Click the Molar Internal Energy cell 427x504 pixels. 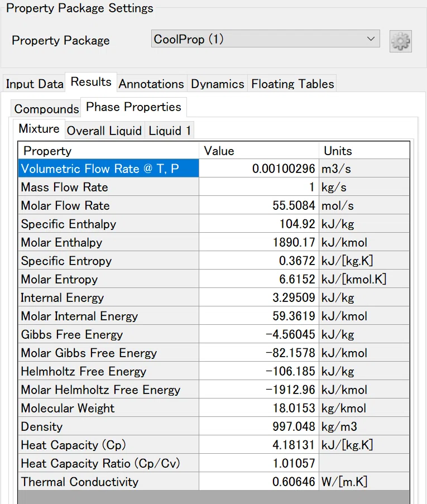109,316
